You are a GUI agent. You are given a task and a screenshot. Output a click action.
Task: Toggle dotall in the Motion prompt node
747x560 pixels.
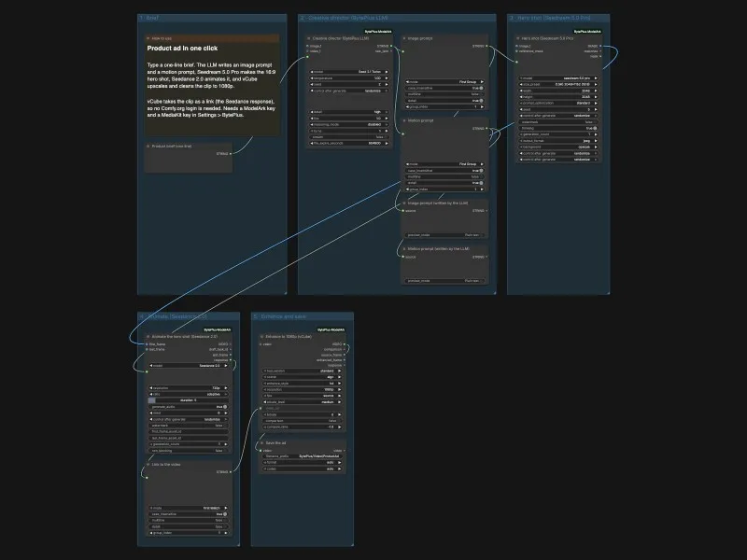[x=444, y=183]
